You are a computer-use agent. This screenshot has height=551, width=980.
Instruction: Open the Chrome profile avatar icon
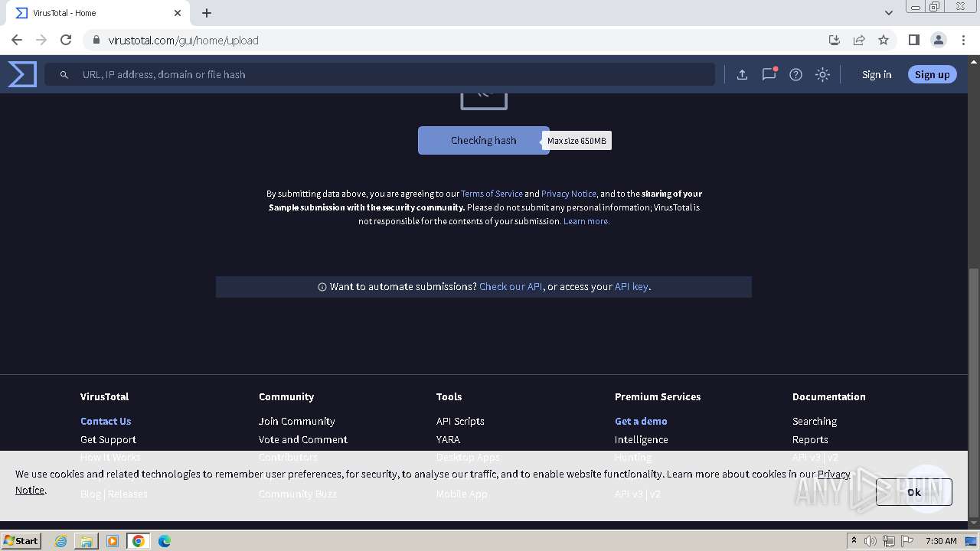(939, 40)
